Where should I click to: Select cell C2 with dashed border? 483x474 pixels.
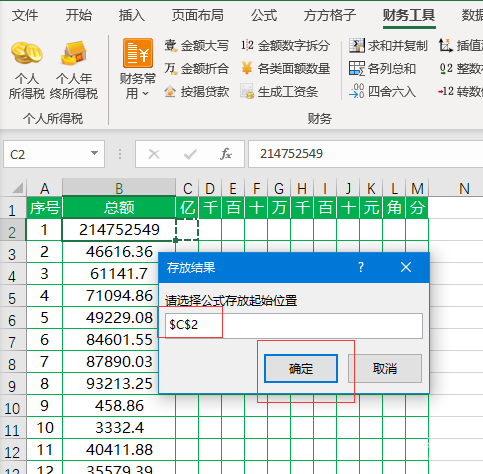pyautogui.click(x=187, y=230)
